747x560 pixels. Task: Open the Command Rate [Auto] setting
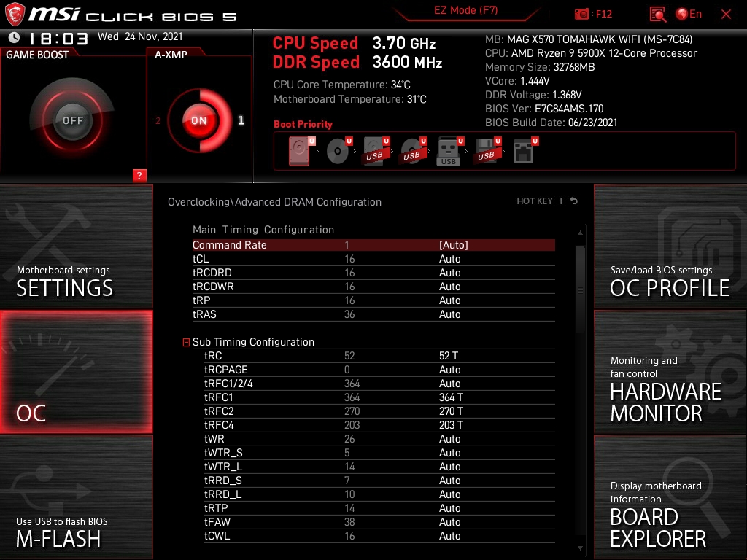pyautogui.click(x=454, y=245)
